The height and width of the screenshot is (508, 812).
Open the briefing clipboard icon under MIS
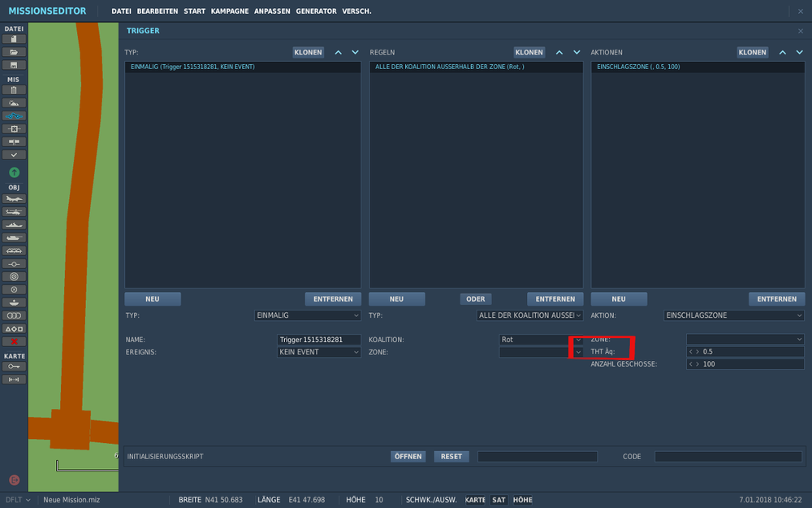pos(14,90)
